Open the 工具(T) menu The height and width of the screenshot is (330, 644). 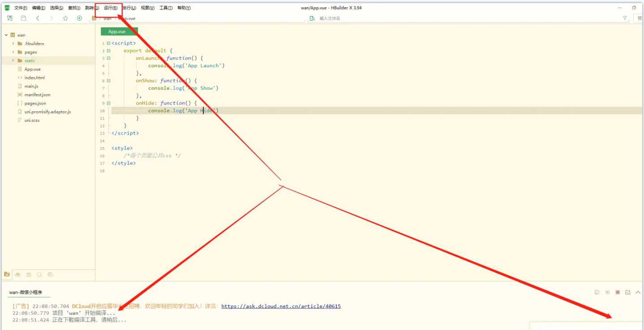166,8
